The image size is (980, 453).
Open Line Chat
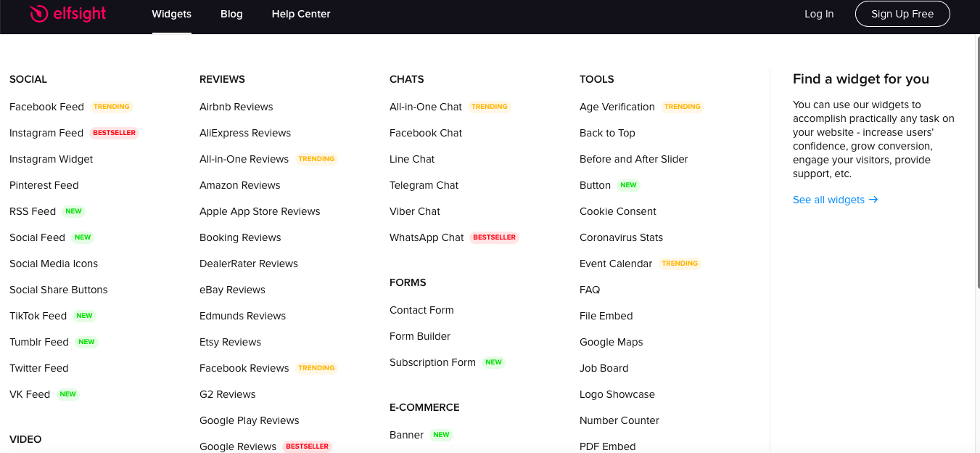click(x=412, y=159)
